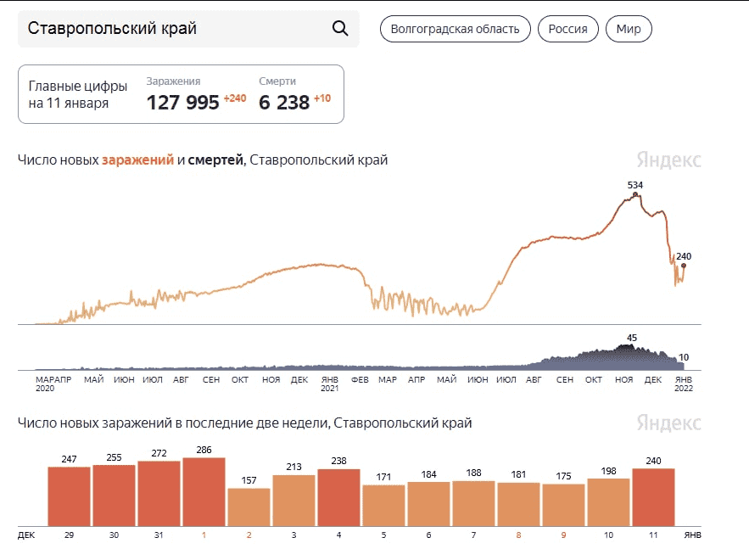Click the 6 238 deaths total
Image resolution: width=749 pixels, height=560 pixels.
(284, 102)
